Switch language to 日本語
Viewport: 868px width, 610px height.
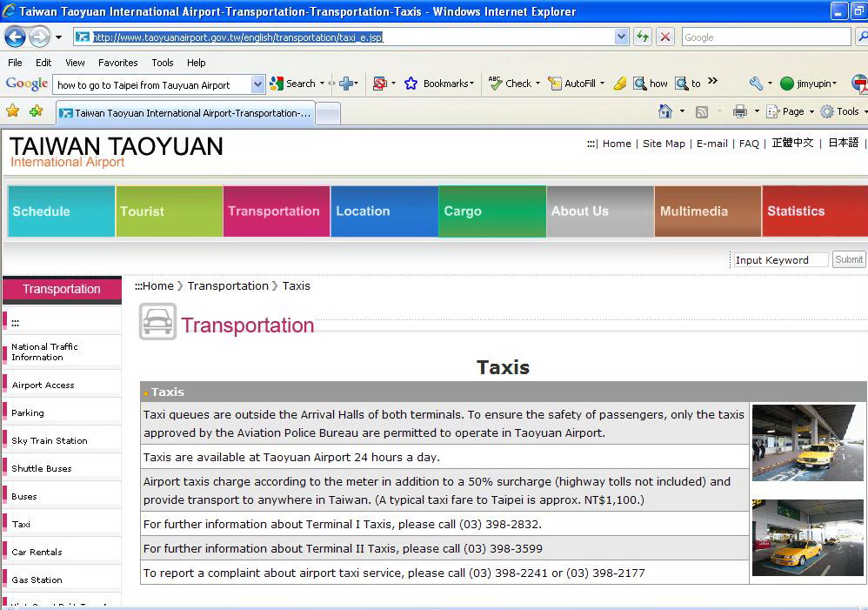coord(843,143)
